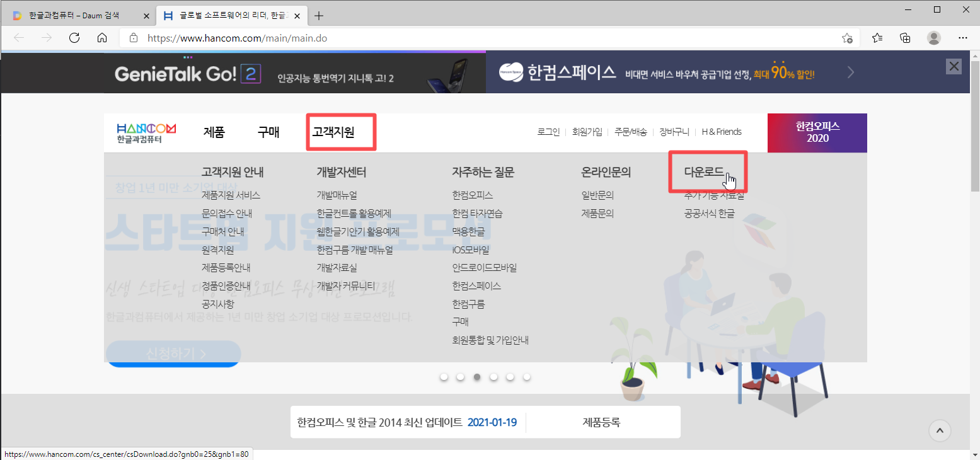Viewport: 980px width, 460px height.
Task: Open 최신 업데이트 2021-01-19 link
Action: 407,422
